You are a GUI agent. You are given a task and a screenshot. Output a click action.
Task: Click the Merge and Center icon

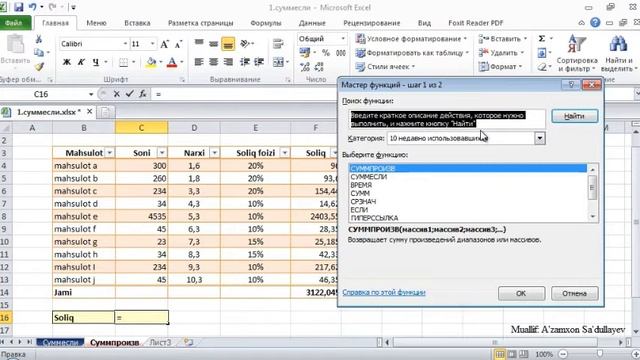click(278, 62)
